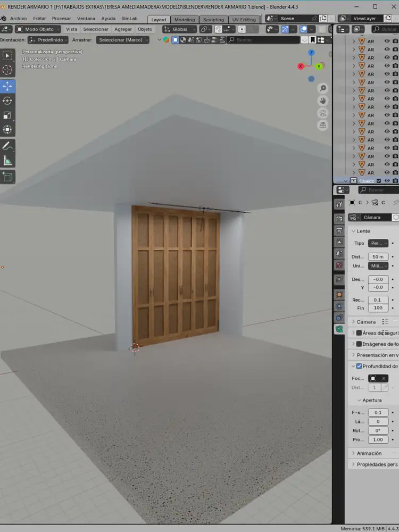Disable the Profundidad de campo checkbox
The image size is (399, 532).
click(x=359, y=366)
